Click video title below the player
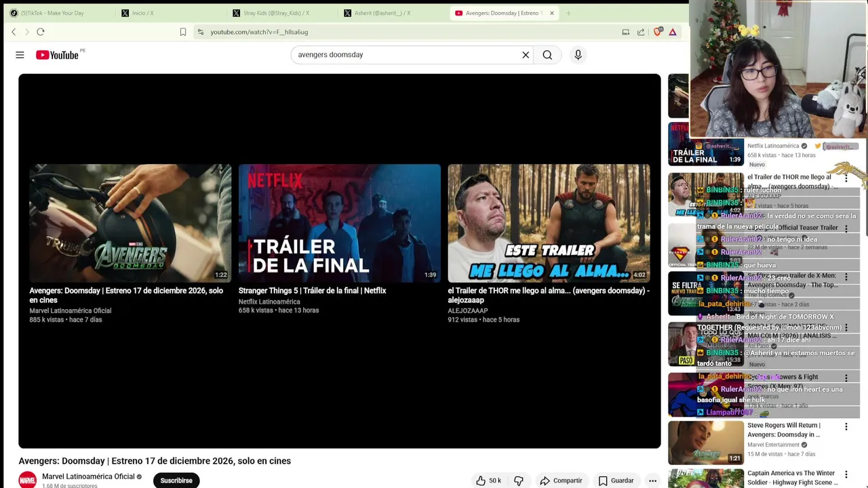The height and width of the screenshot is (488, 868). coord(155,461)
